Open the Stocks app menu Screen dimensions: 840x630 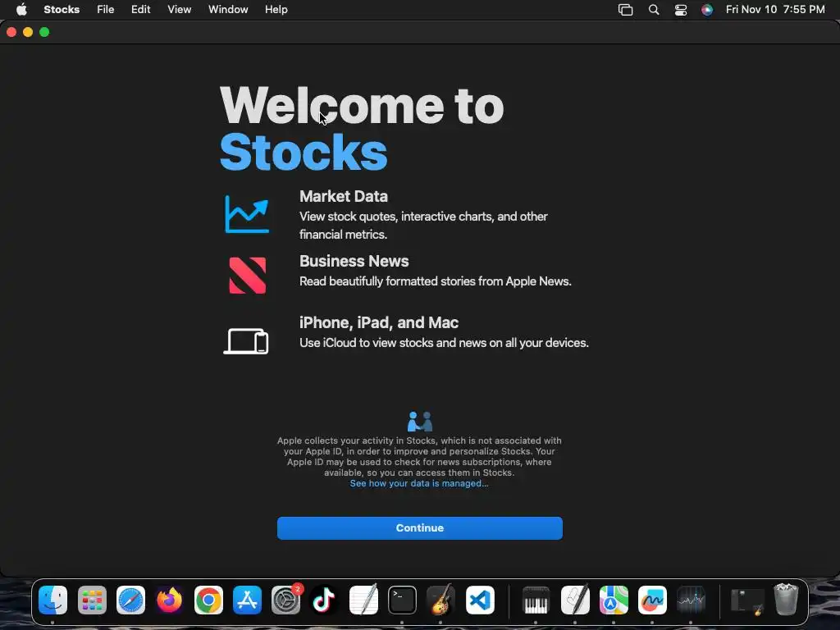pos(62,10)
